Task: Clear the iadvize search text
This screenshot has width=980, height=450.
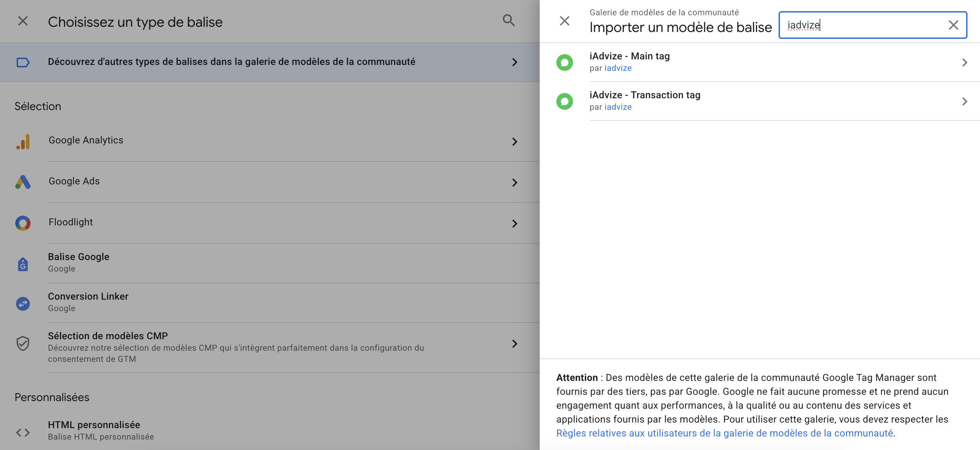Action: pyautogui.click(x=953, y=25)
